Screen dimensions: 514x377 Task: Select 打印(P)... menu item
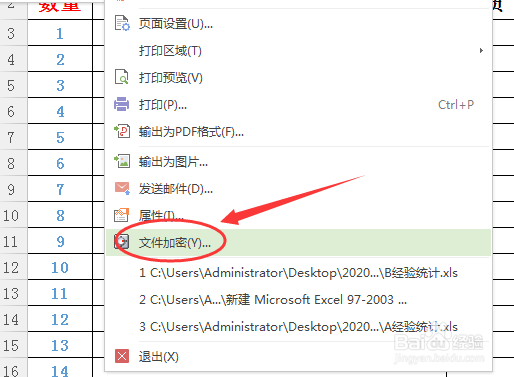[298, 105]
